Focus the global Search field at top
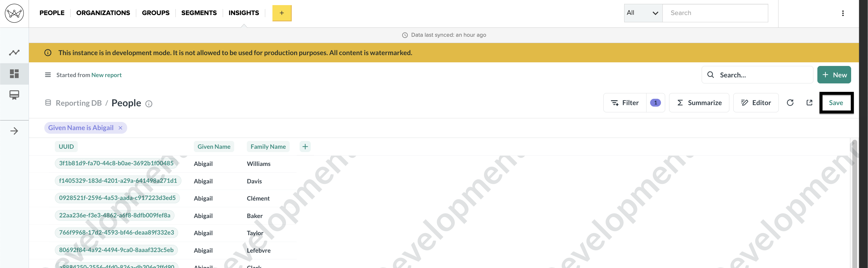 point(715,13)
